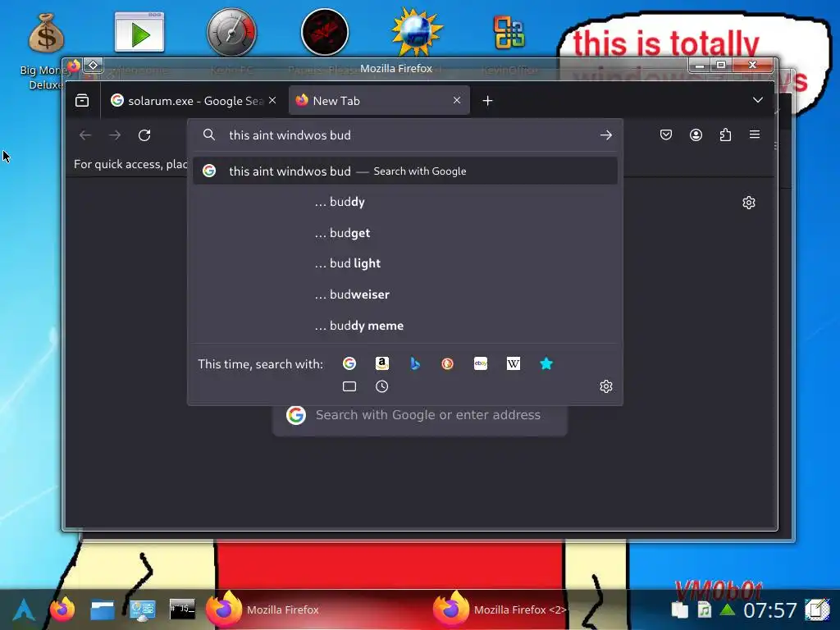Search history with the clock icon

[382, 386]
